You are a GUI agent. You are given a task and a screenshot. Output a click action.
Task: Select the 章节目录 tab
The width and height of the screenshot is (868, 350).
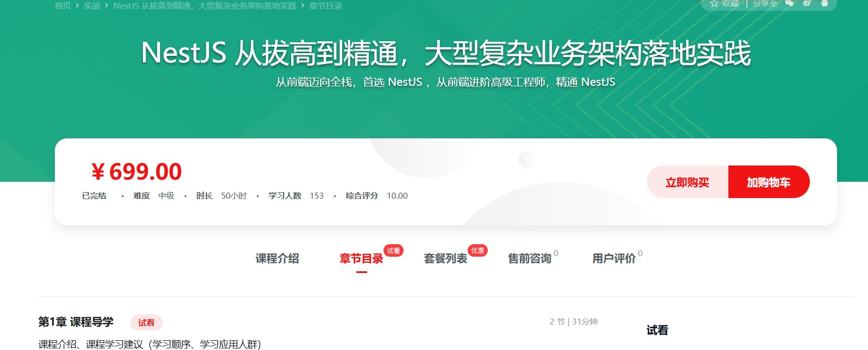[361, 258]
